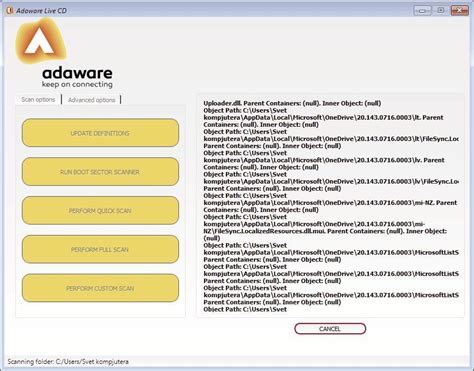Click the log line ending in 'mi-NZ. Parent'
This screenshot has height=371, width=474.
330,203
